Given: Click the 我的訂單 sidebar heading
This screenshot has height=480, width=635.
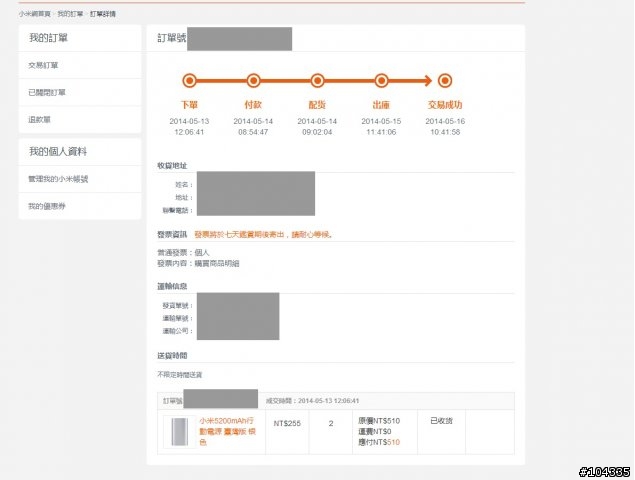Looking at the screenshot, I should (x=48, y=38).
